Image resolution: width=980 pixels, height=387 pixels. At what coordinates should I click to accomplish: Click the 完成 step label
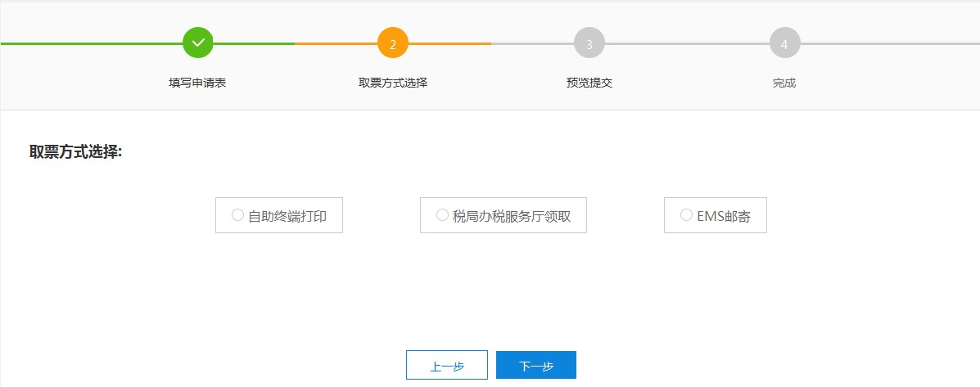point(784,83)
